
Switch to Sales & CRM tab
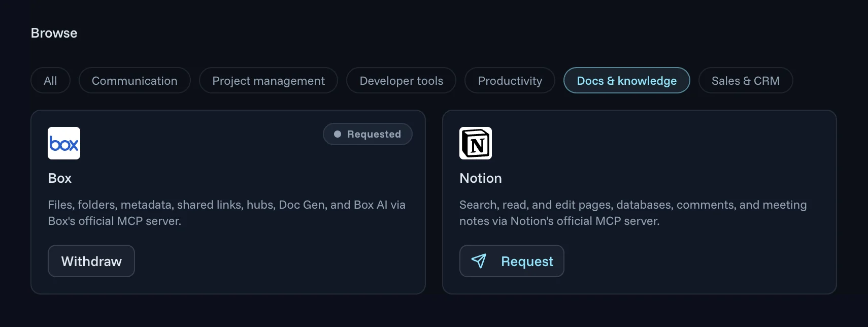click(x=746, y=80)
